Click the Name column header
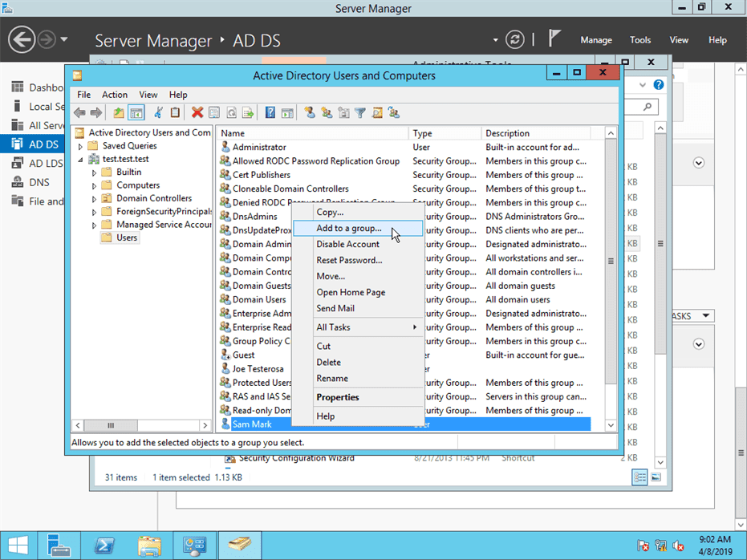 (313, 133)
